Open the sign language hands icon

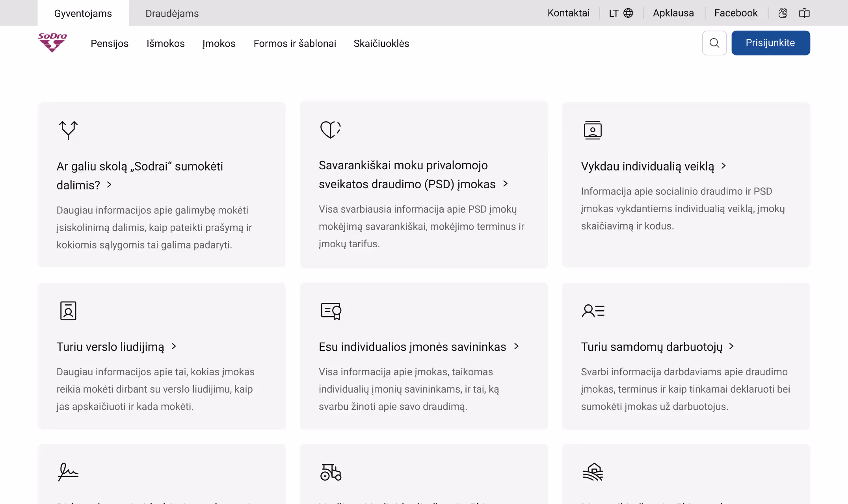point(783,13)
